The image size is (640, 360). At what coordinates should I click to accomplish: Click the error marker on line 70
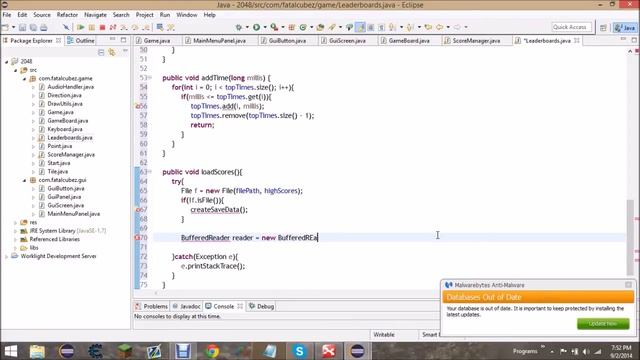point(138,238)
